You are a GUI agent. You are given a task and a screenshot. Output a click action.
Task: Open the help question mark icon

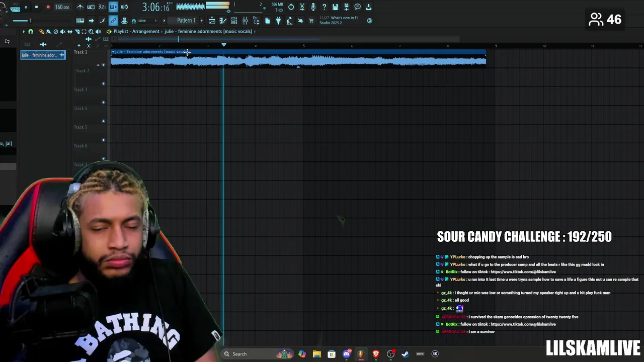324,7
